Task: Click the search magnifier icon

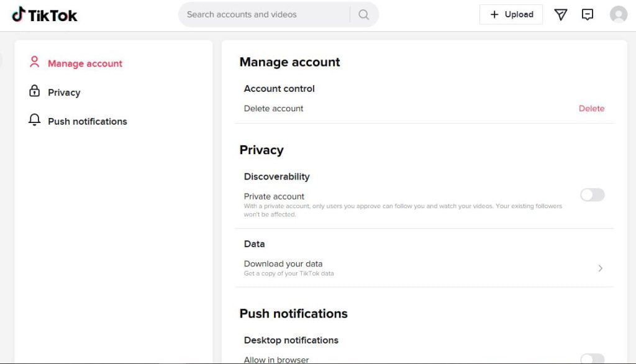Action: click(x=365, y=14)
